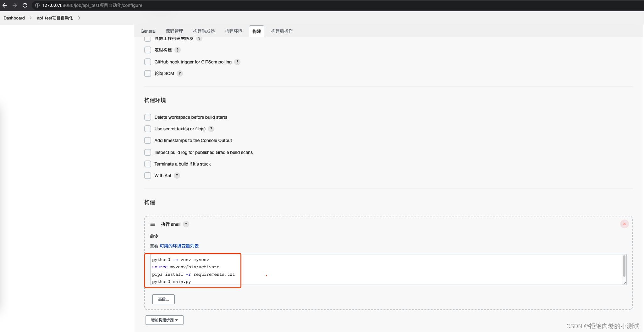Viewport: 644px width, 332px height.
Task: Open the 源码管理 tab
Action: tap(174, 31)
